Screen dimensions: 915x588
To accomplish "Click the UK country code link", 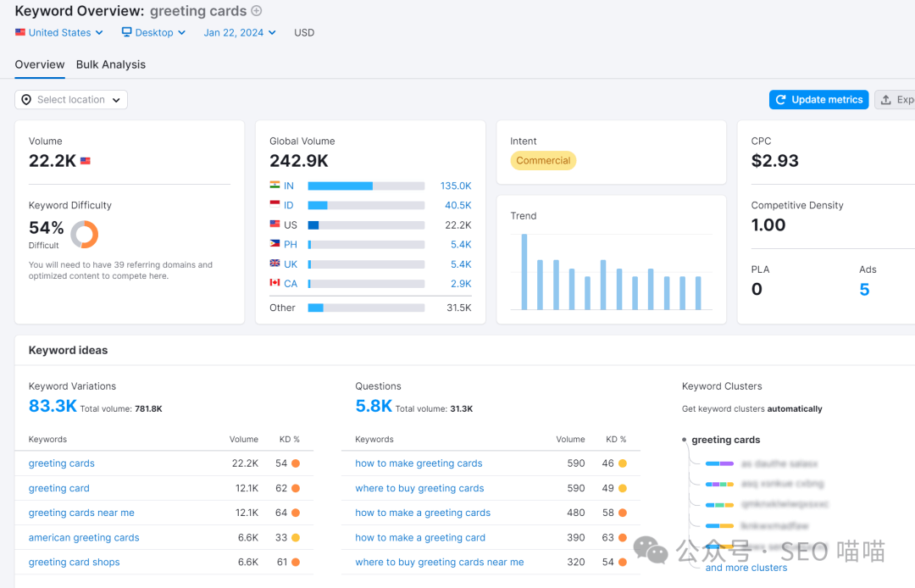I will (291, 264).
